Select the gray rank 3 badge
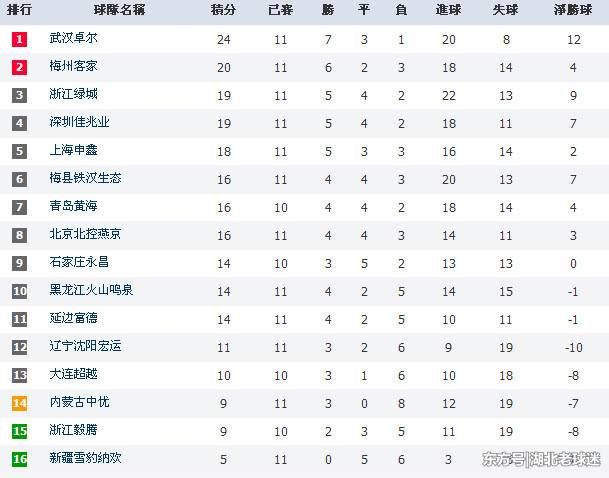Screen dimensions: 609x478 click(x=19, y=94)
